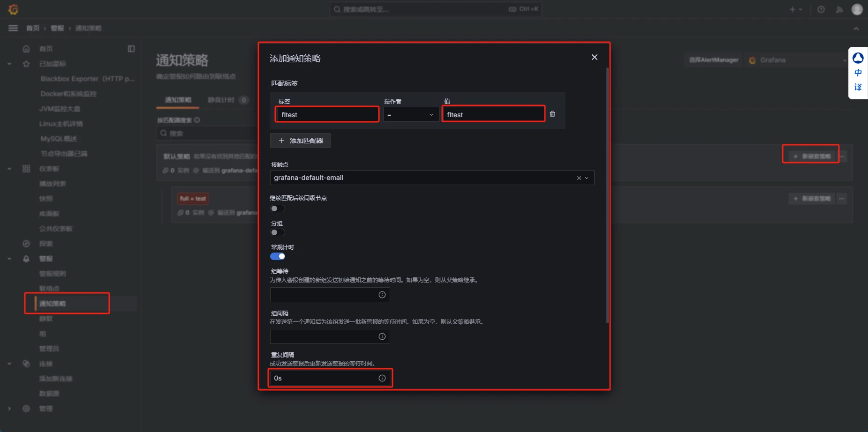Collapse the 已加星标 section in sidebar
The image size is (868, 432).
coord(9,64)
